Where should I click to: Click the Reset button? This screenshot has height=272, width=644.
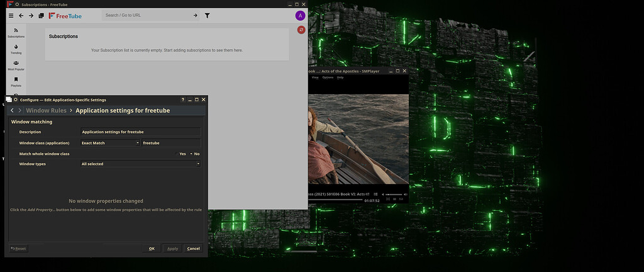click(x=18, y=249)
